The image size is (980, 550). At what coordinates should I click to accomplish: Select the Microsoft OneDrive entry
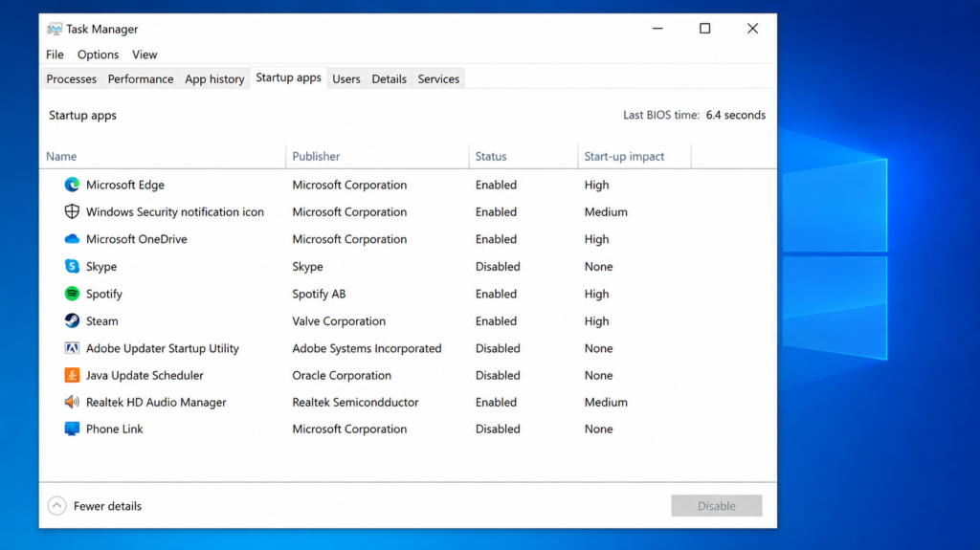click(x=136, y=239)
